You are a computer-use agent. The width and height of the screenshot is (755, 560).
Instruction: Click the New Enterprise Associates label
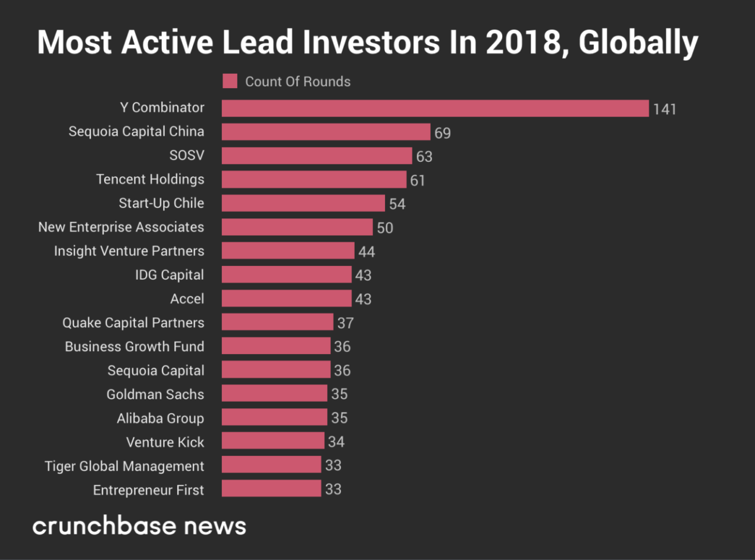121,227
